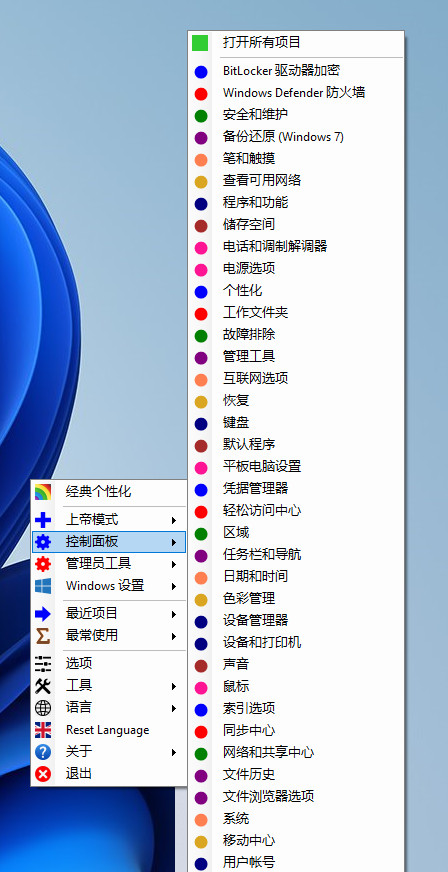Expand the 控制面板 submenu arrow

174,542
